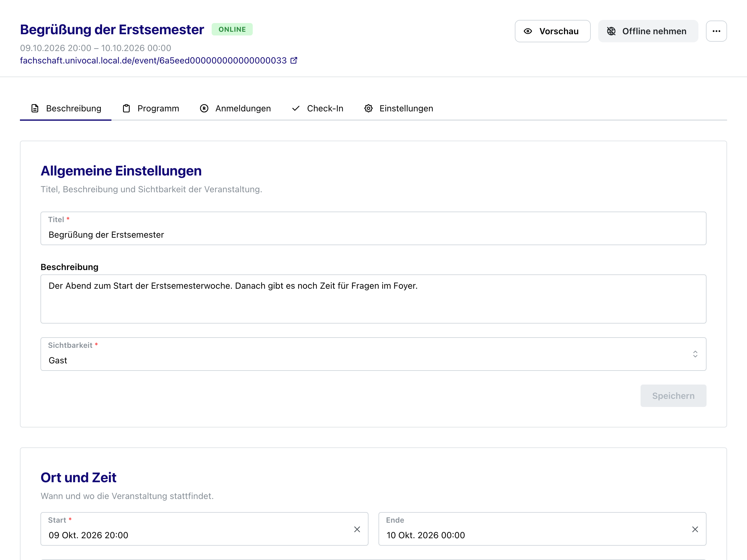The image size is (747, 560).
Task: Click the date range text under the title
Action: click(x=96, y=48)
